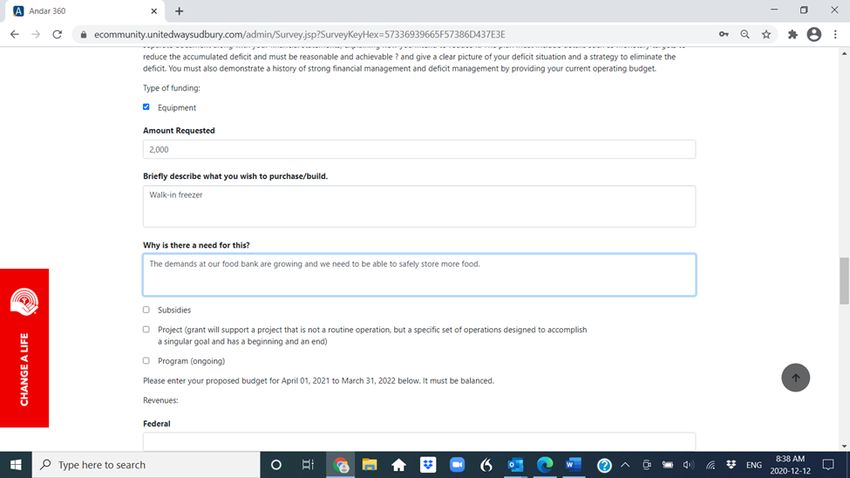Check the Subsidies checkbox
The width and height of the screenshot is (850, 478).
click(146, 309)
